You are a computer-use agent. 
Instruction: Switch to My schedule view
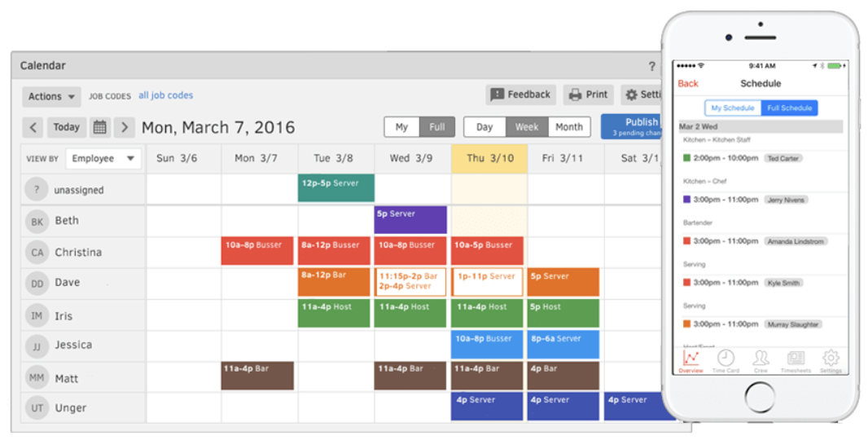(402, 127)
